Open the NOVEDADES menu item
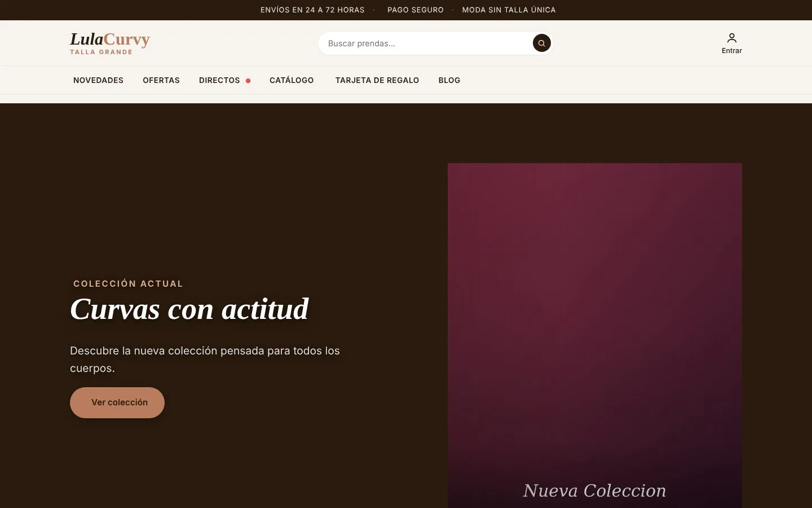This screenshot has height=508, width=812. 98,80
